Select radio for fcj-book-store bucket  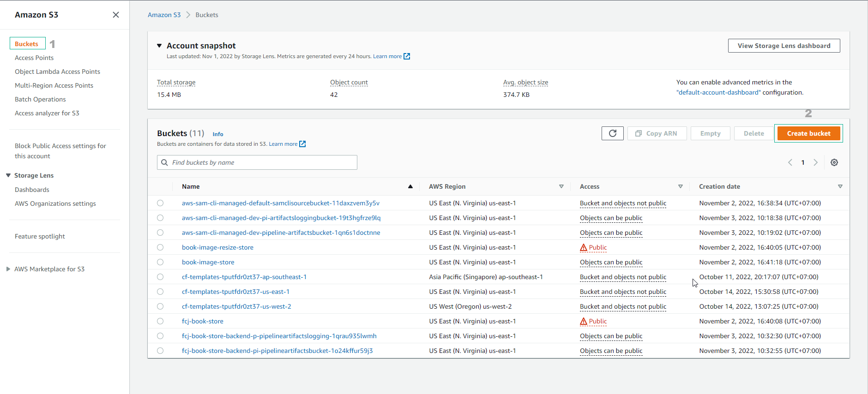[160, 321]
